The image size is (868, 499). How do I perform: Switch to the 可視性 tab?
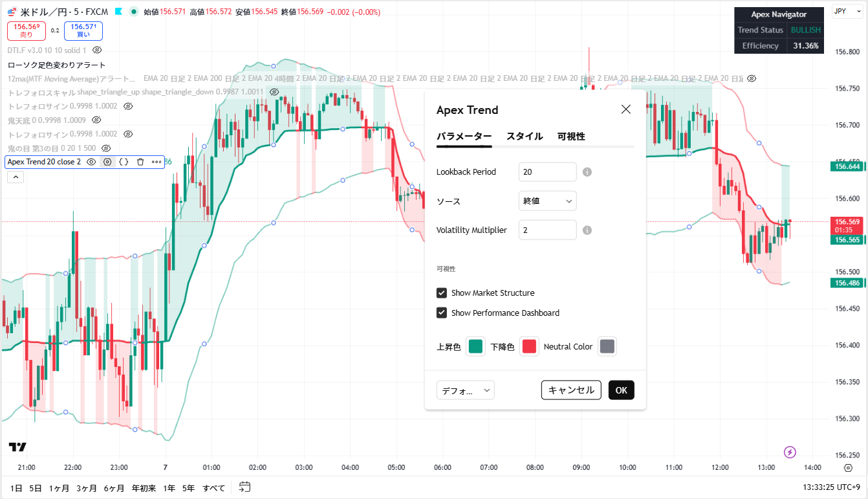pos(571,137)
